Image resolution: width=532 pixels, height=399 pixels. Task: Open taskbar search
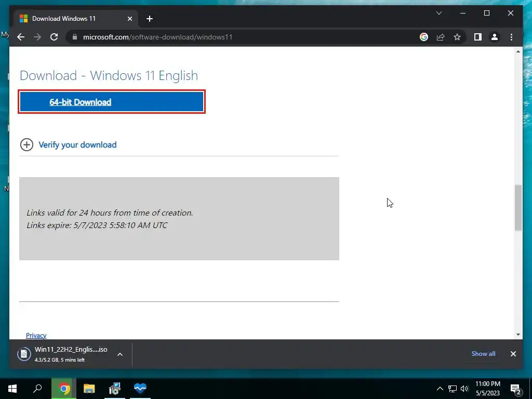coord(37,388)
